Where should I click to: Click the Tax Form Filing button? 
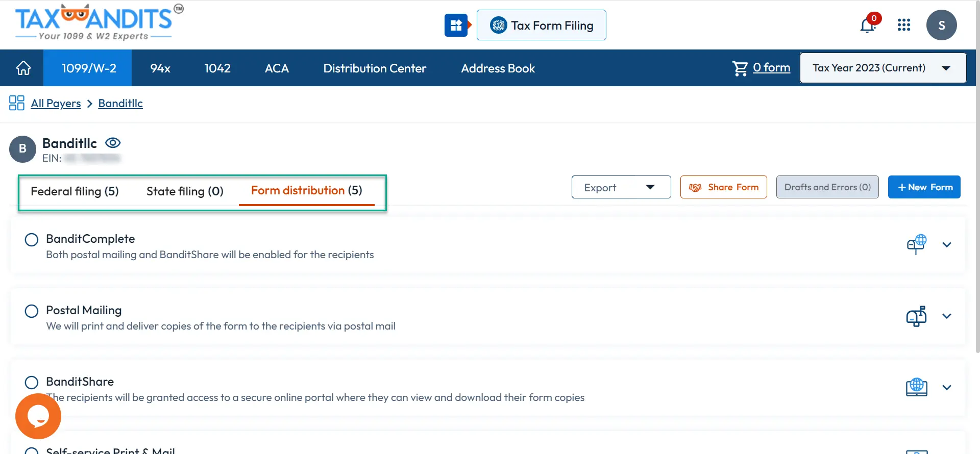tap(542, 25)
